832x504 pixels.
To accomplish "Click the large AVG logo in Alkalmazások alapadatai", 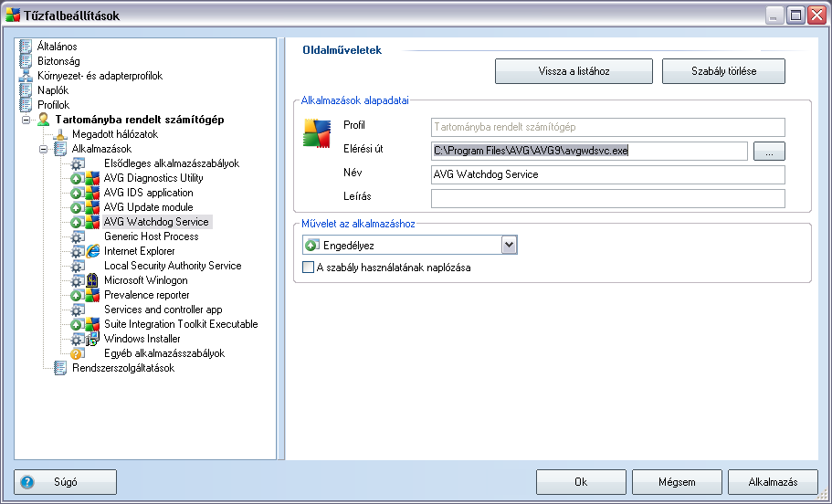I will tap(317, 133).
